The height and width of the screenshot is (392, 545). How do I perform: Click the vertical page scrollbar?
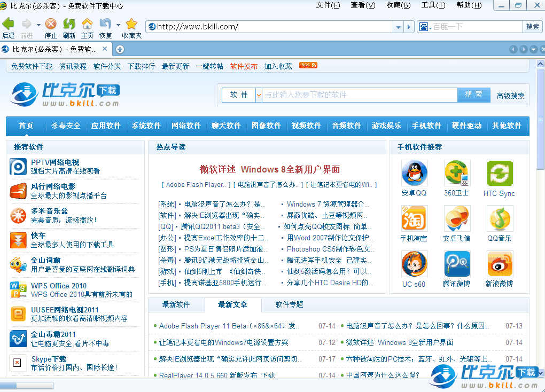pos(540,214)
